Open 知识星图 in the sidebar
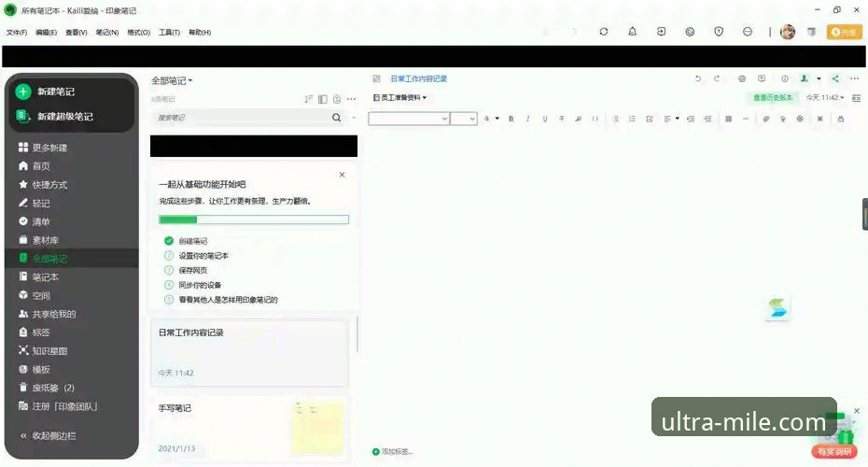 43,350
